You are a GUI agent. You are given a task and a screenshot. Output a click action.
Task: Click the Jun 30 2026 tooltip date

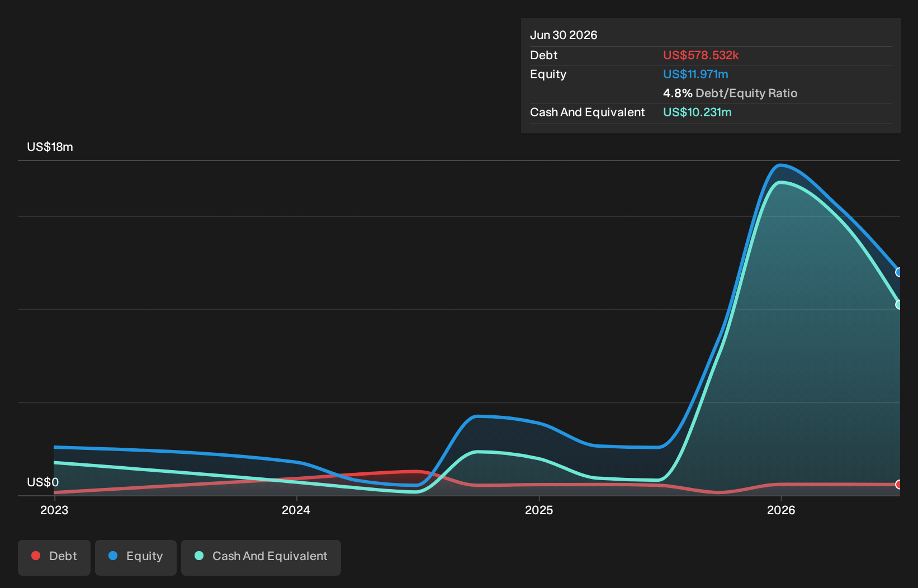coord(564,35)
